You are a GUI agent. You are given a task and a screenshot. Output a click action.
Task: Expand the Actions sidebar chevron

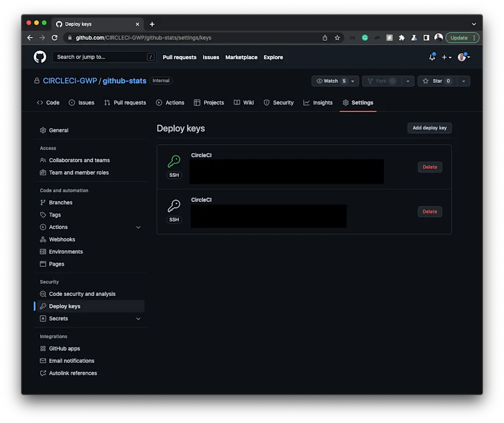[138, 227]
